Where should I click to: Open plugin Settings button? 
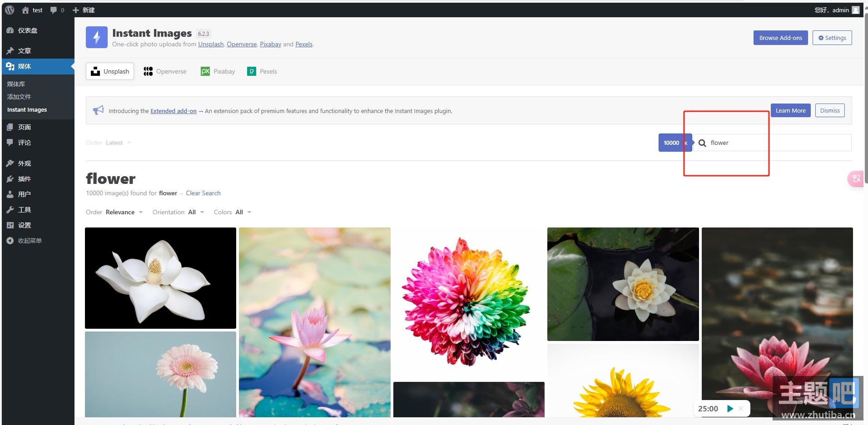pyautogui.click(x=832, y=38)
